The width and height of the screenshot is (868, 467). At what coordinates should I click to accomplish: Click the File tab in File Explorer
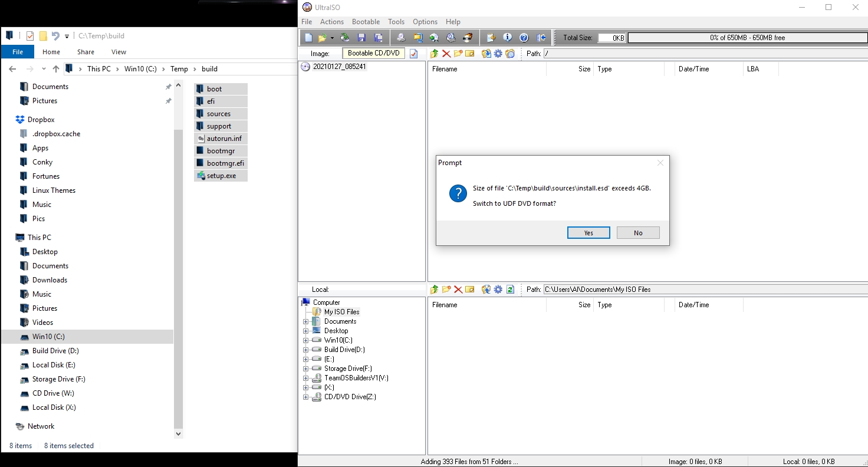[x=18, y=52]
